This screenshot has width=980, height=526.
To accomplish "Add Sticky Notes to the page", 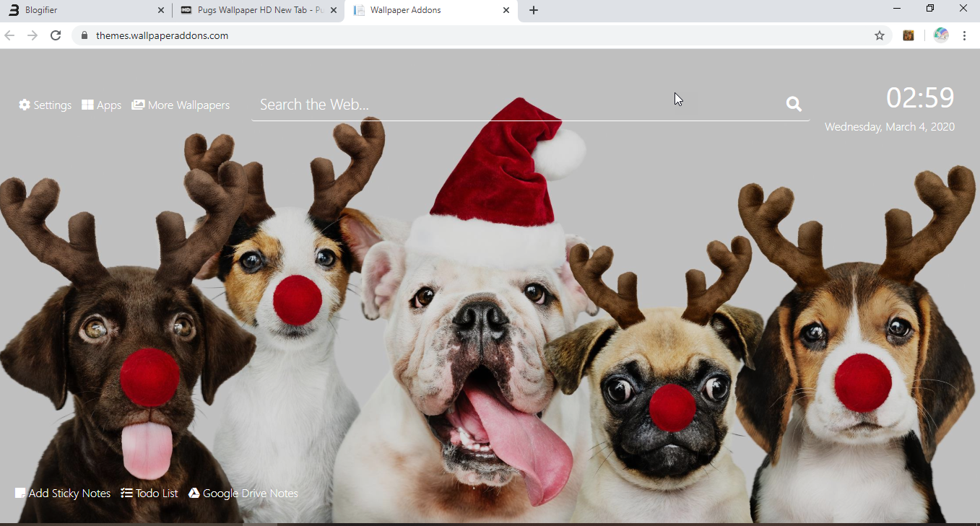I will pos(63,494).
